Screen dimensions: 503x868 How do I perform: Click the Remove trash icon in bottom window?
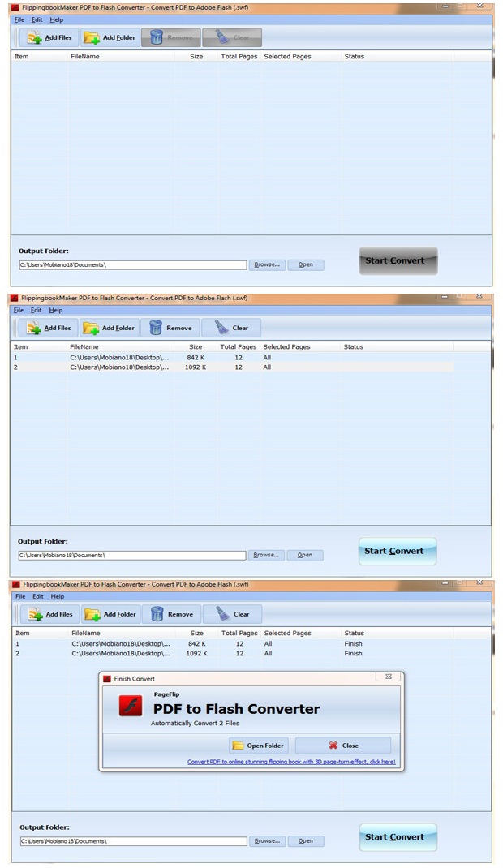[157, 614]
